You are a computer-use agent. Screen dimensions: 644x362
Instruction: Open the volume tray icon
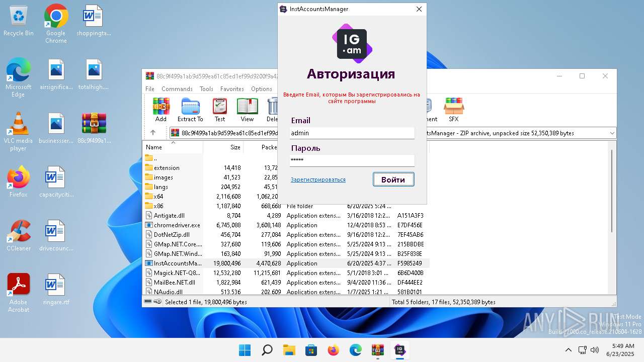click(595, 350)
